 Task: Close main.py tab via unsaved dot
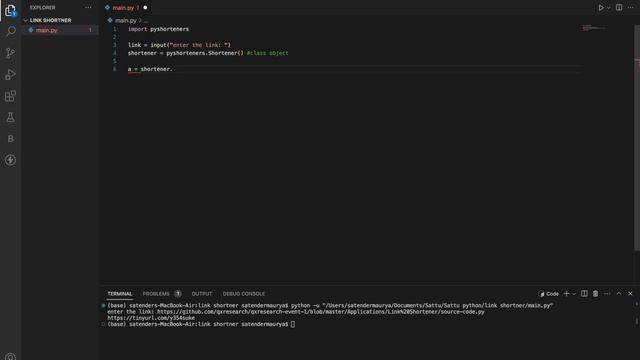(x=145, y=7)
